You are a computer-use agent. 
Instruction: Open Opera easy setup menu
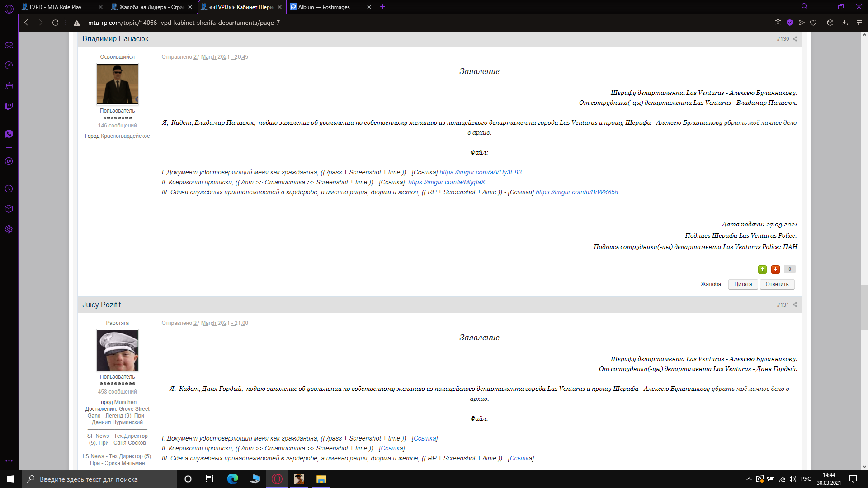pos(859,23)
